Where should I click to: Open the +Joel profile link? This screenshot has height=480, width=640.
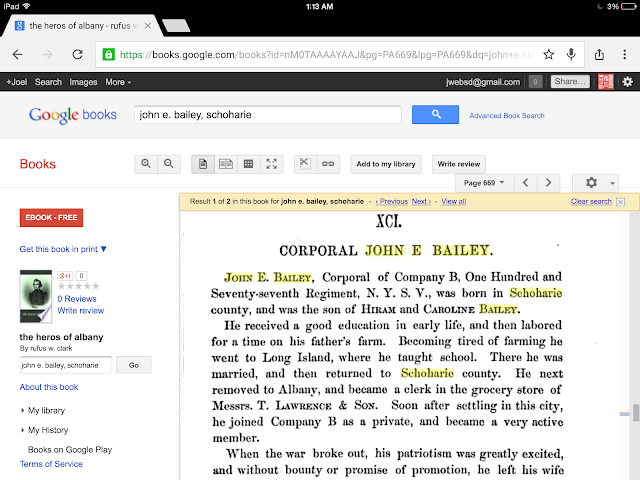tap(17, 82)
